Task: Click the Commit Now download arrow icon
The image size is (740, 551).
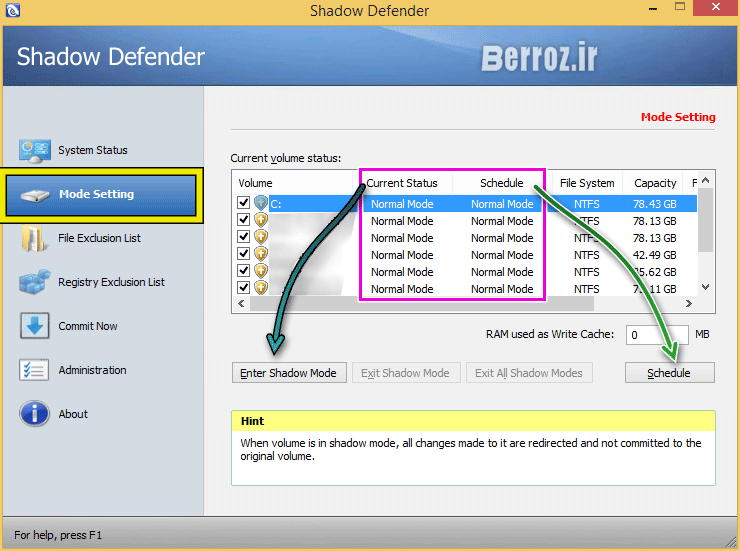Action: [34, 326]
